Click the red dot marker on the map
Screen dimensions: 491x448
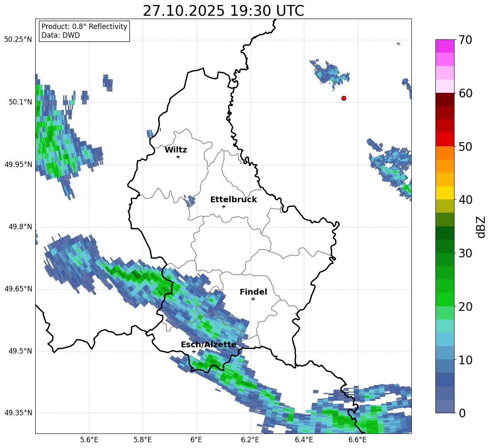point(344,98)
